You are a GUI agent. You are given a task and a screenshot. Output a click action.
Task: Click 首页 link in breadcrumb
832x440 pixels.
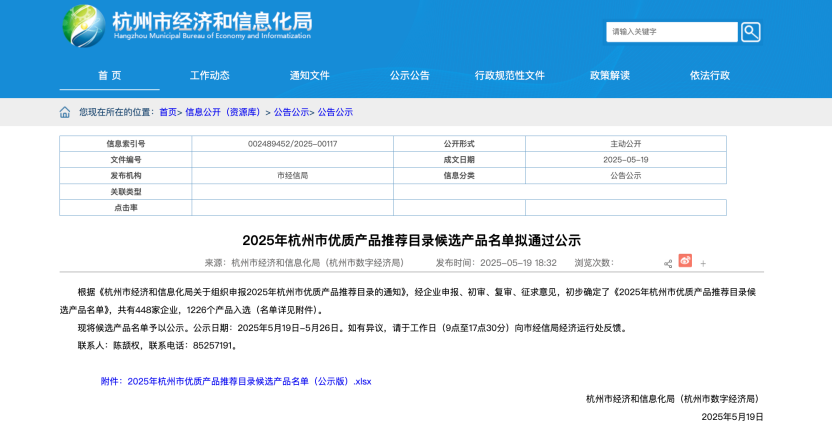[x=167, y=112]
